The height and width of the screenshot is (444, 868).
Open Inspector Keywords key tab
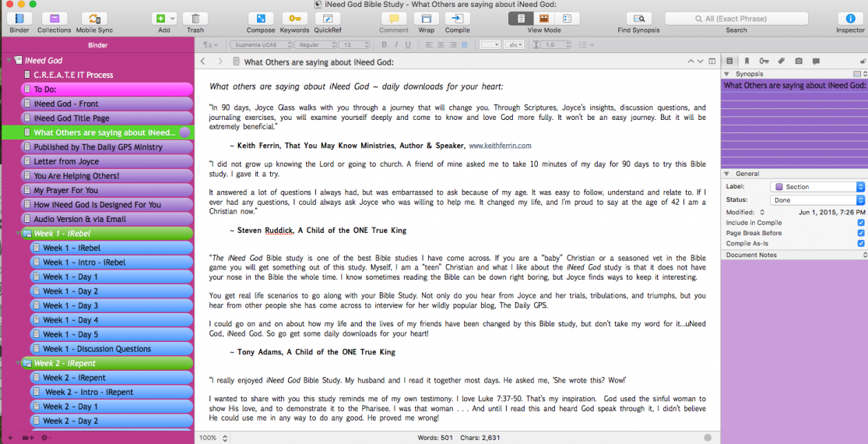764,61
